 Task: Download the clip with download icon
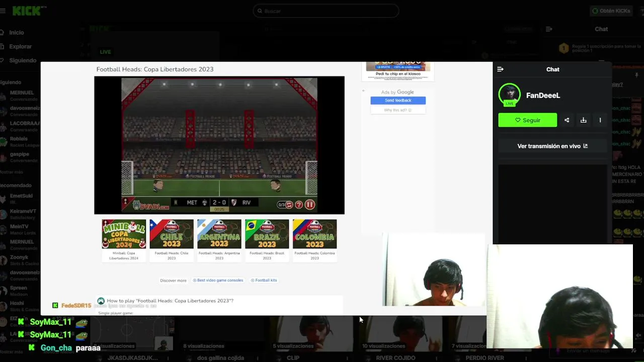[x=584, y=120]
